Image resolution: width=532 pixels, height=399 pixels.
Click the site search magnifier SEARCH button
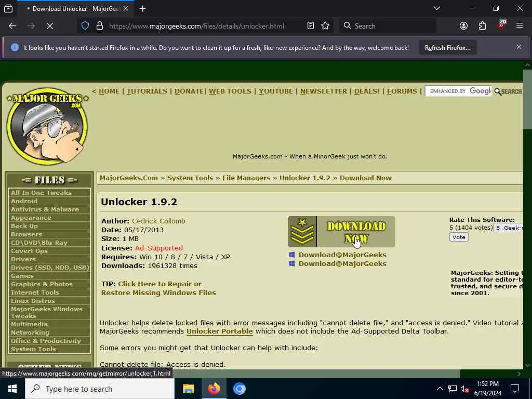click(x=508, y=91)
